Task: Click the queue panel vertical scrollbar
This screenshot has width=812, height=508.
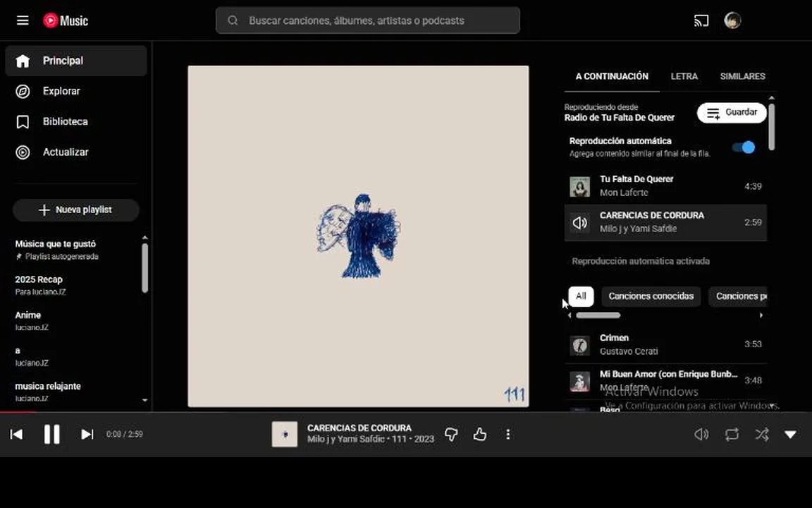Action: [x=772, y=127]
